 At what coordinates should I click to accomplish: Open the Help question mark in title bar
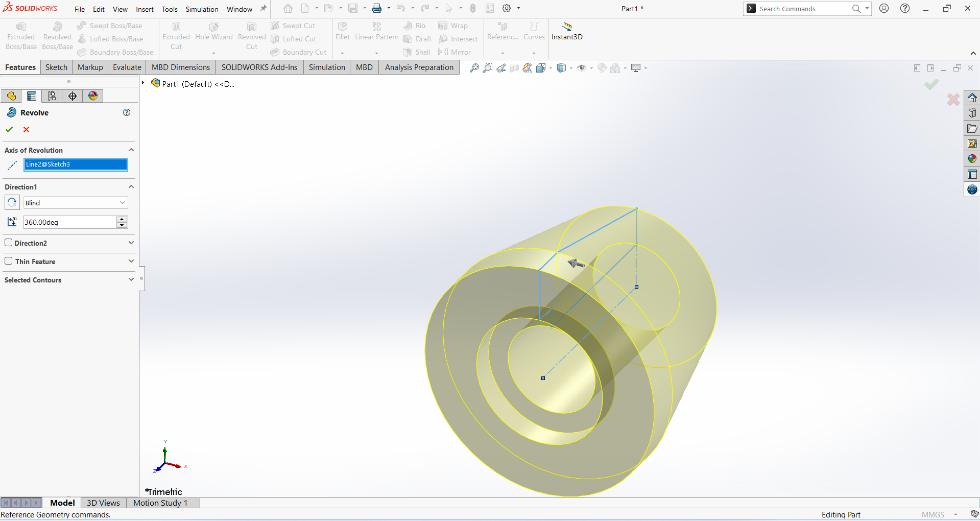coord(905,8)
